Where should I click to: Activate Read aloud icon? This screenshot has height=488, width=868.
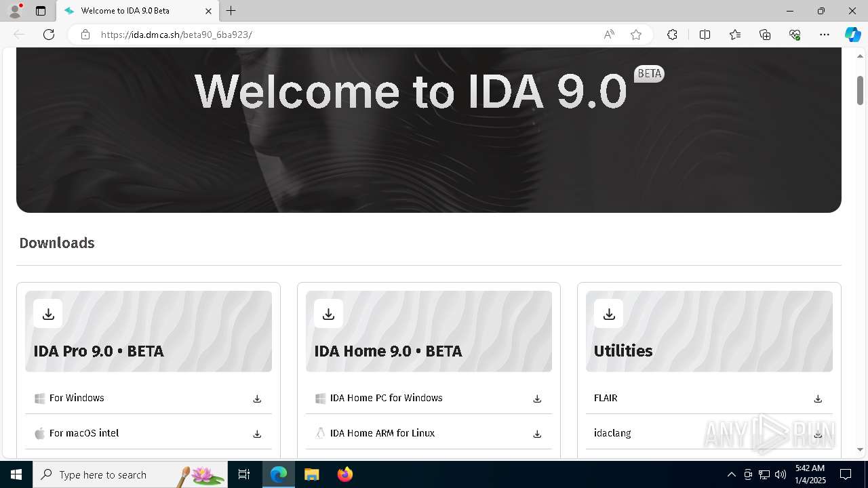609,35
